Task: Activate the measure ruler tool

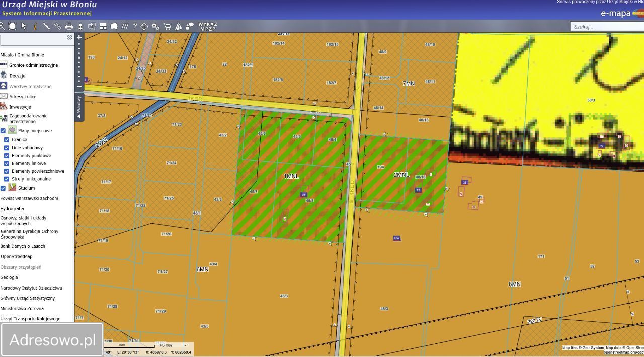Action: coord(46,26)
